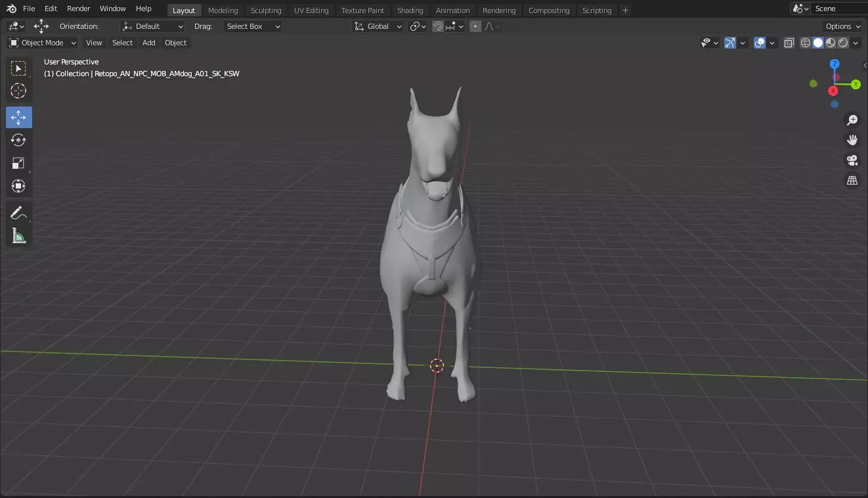
Task: Switch to Wireframe viewport shading
Action: [x=806, y=43]
